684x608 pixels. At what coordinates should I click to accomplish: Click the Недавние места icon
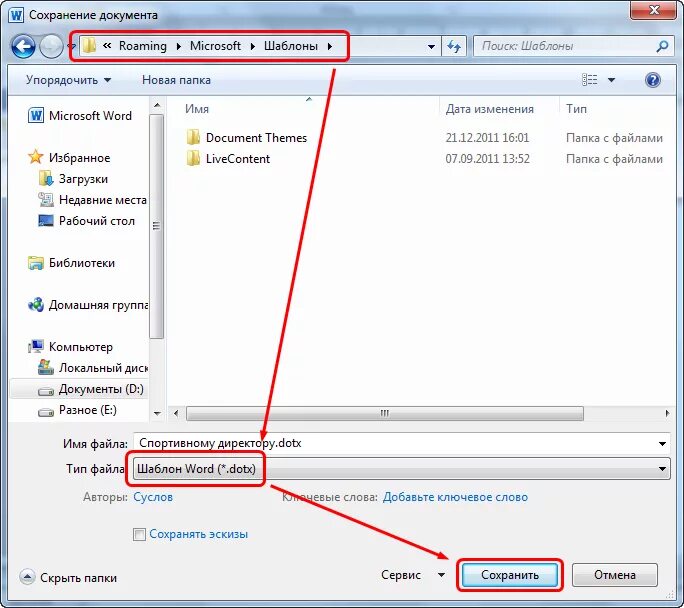coord(46,199)
